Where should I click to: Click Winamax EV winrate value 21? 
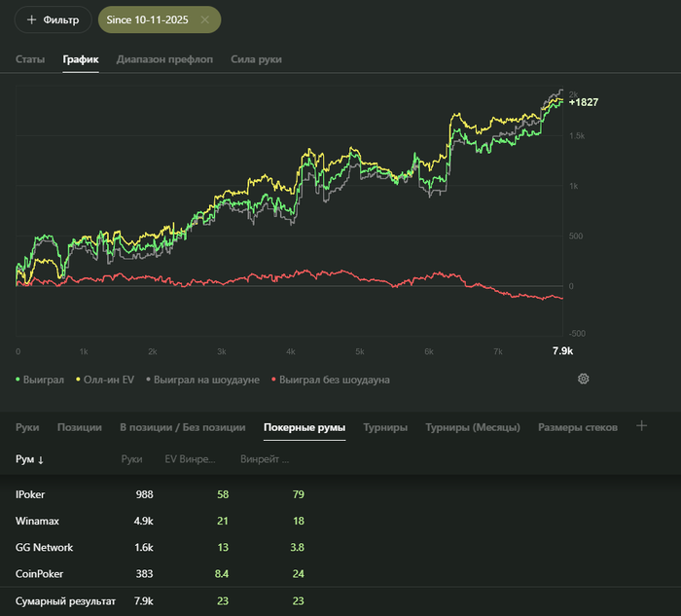pos(223,521)
